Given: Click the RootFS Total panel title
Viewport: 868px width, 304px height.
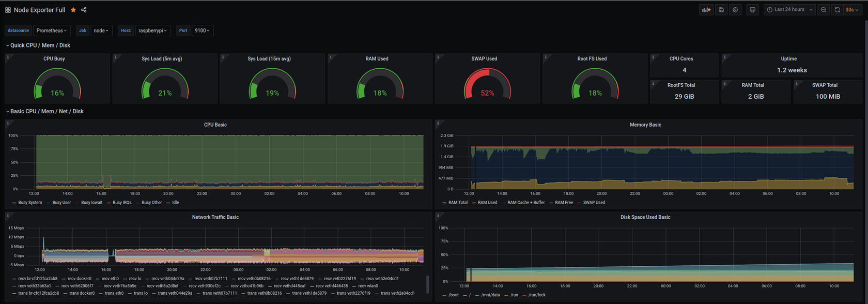Looking at the screenshot, I should point(681,85).
